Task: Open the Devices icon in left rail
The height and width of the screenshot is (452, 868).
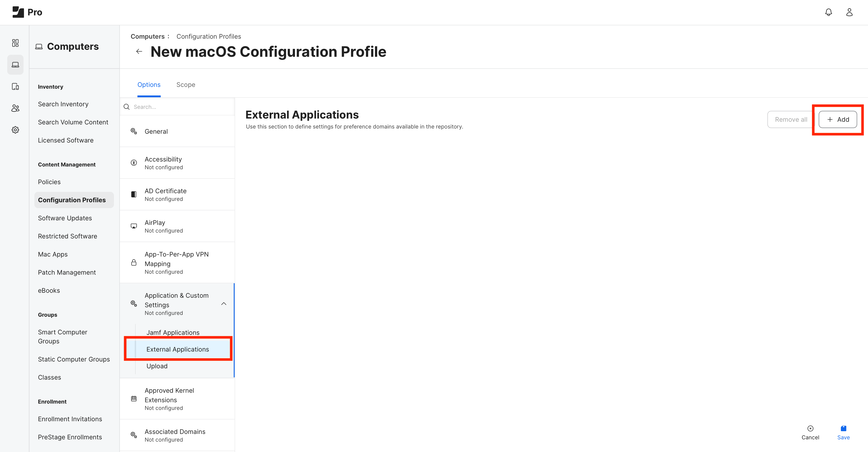Action: [15, 86]
